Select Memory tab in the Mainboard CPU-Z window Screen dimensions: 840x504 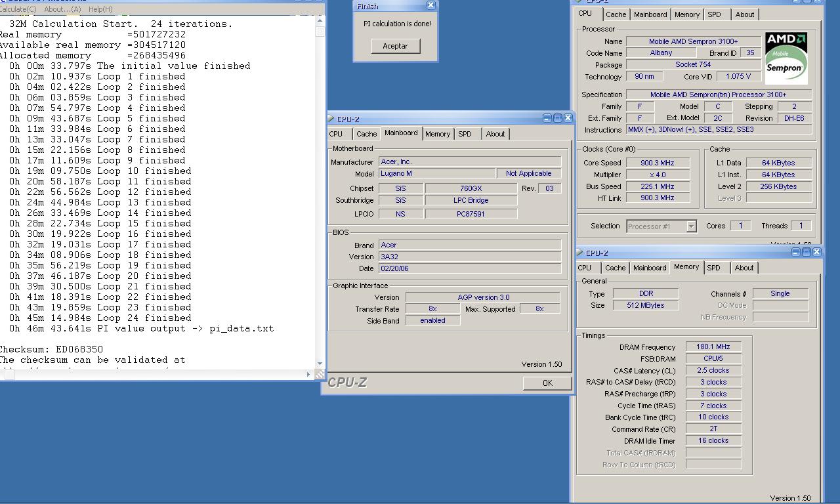click(x=437, y=134)
